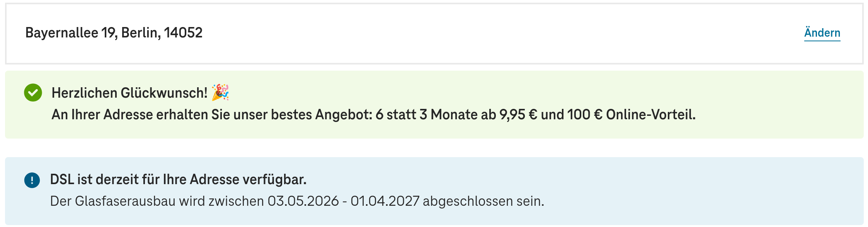Click the celebration icon after the congratulations text

[221, 93]
